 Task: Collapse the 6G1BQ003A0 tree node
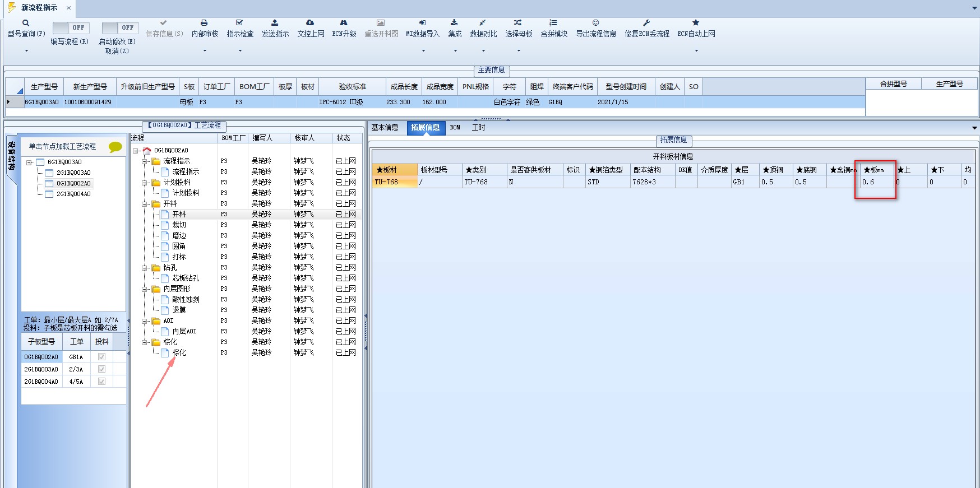coord(29,162)
